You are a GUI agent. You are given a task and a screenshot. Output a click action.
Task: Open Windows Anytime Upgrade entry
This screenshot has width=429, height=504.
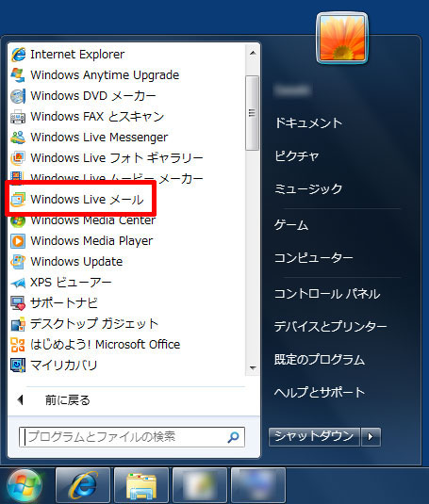pos(105,74)
